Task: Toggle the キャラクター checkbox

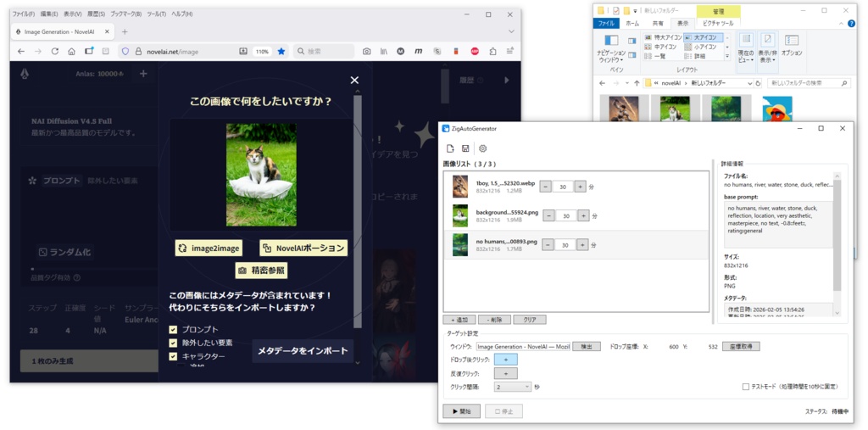Action: click(x=173, y=356)
